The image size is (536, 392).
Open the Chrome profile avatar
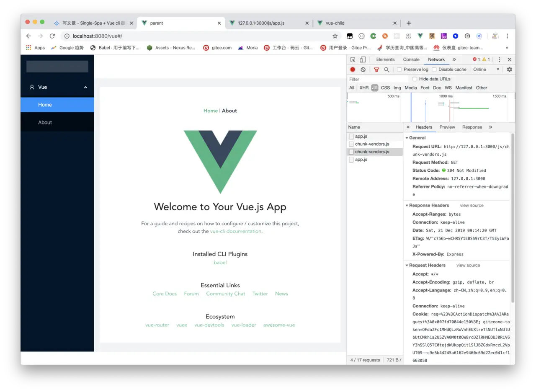pyautogui.click(x=495, y=36)
